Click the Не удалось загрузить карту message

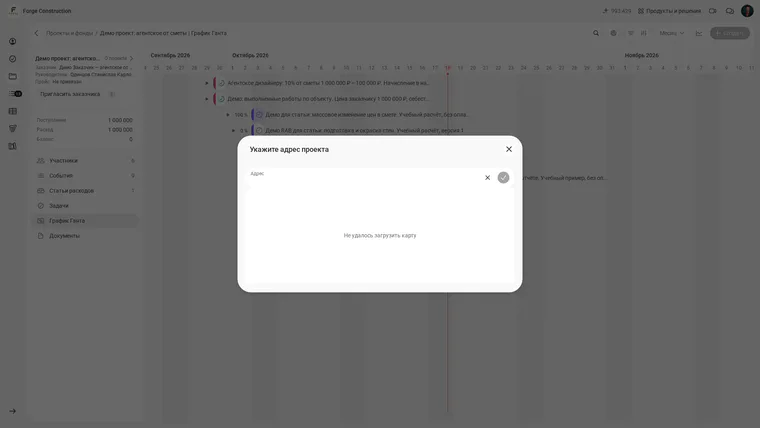pos(380,236)
